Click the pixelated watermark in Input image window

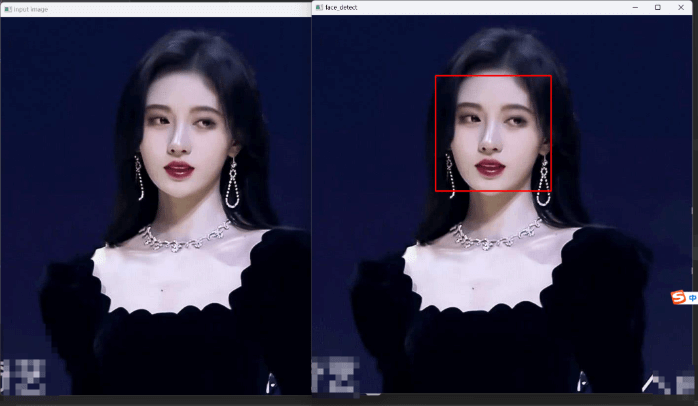24,376
